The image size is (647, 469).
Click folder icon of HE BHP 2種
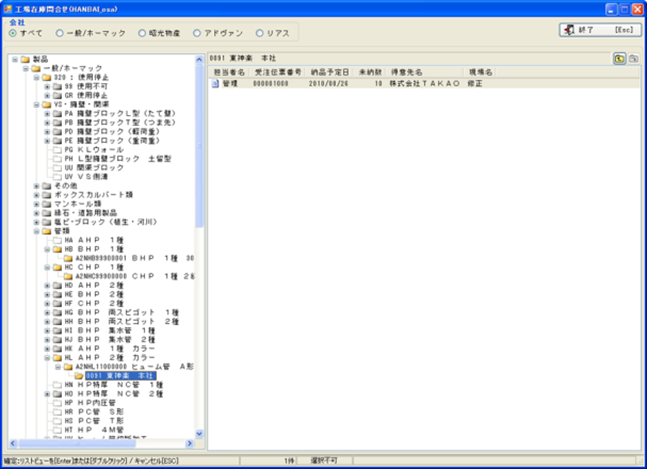coord(57,295)
